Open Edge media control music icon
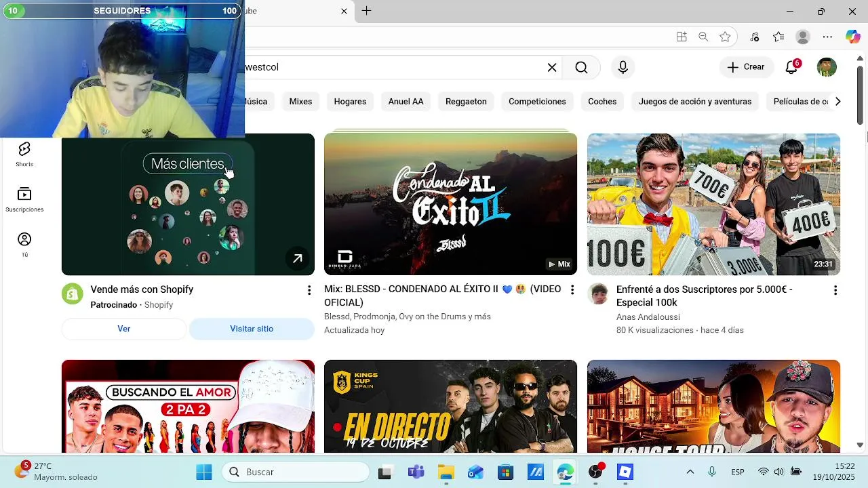 tap(755, 37)
